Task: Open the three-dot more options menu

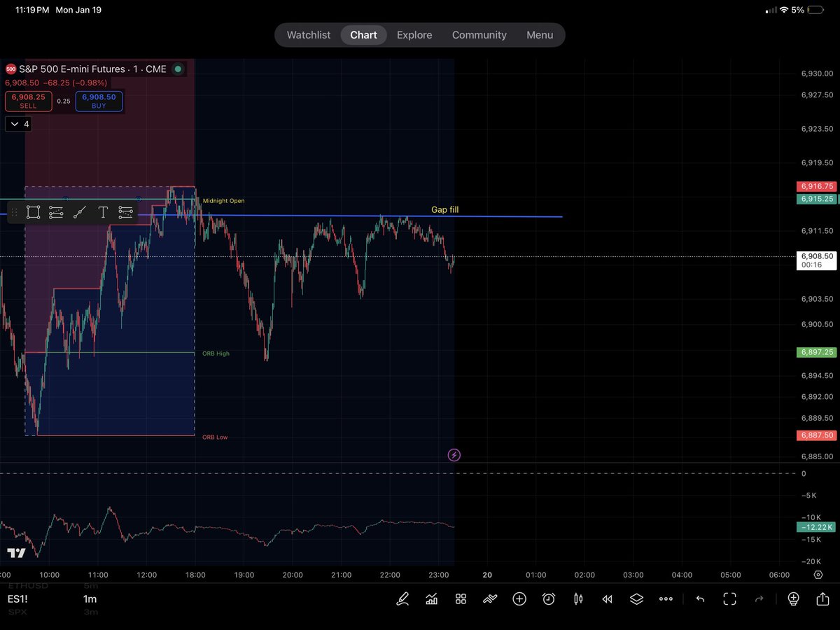Action: point(666,599)
